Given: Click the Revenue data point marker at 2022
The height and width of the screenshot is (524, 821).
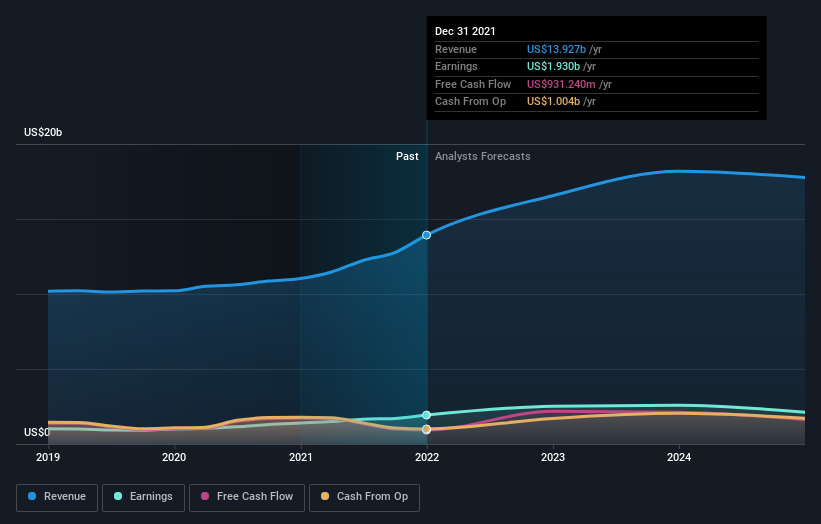Looking at the screenshot, I should 427,235.
